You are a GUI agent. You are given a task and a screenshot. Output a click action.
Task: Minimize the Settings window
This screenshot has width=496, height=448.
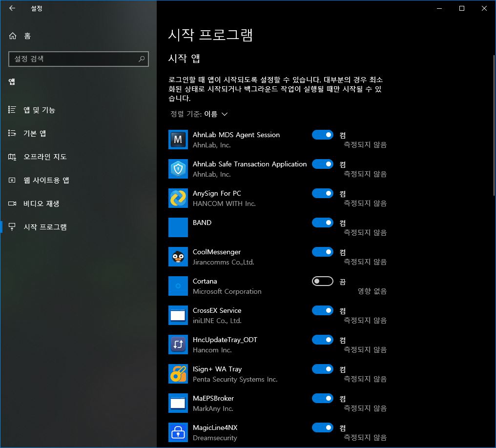[439, 8]
